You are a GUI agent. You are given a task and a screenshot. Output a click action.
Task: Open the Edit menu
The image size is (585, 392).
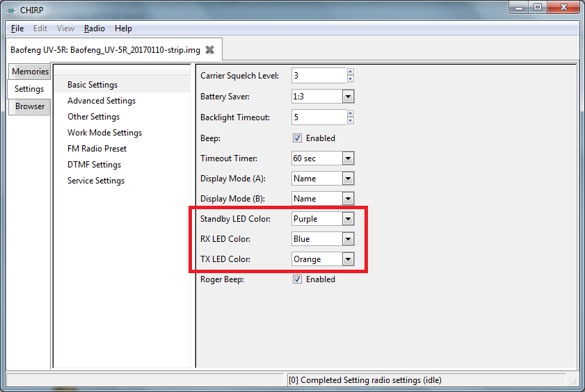pyautogui.click(x=40, y=28)
